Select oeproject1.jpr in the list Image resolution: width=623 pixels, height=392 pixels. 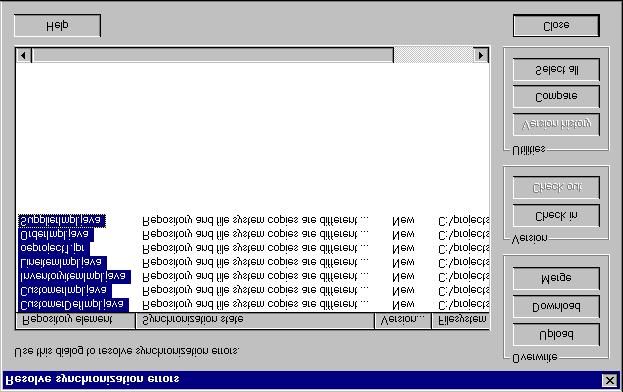53,248
